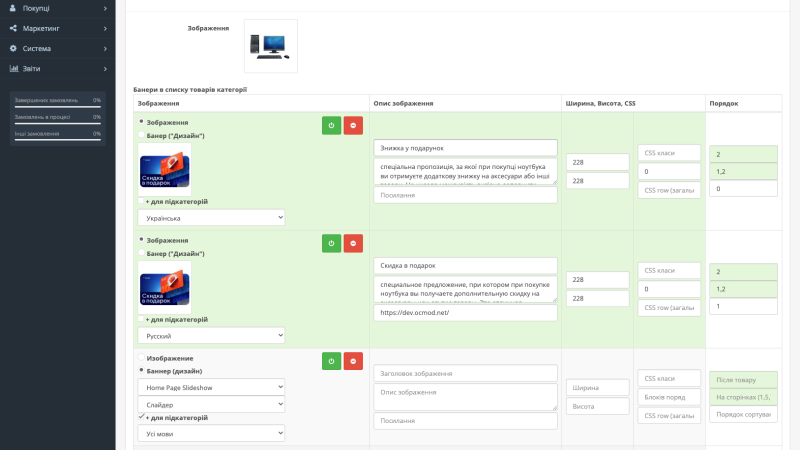Remove the Home Page Slideshow banner row
The image size is (800, 450).
[353, 361]
